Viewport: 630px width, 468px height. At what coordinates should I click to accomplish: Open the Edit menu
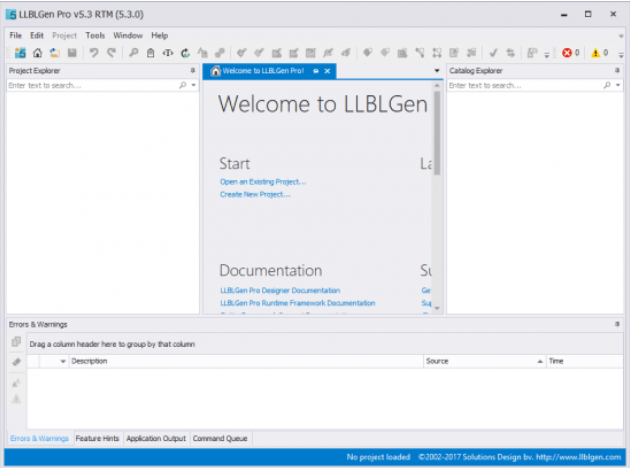37,35
